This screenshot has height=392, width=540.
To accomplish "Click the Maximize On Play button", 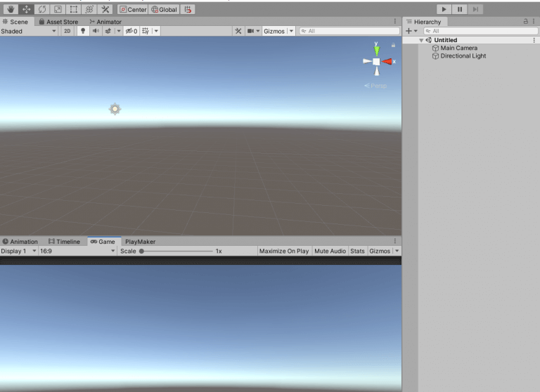I will (284, 251).
